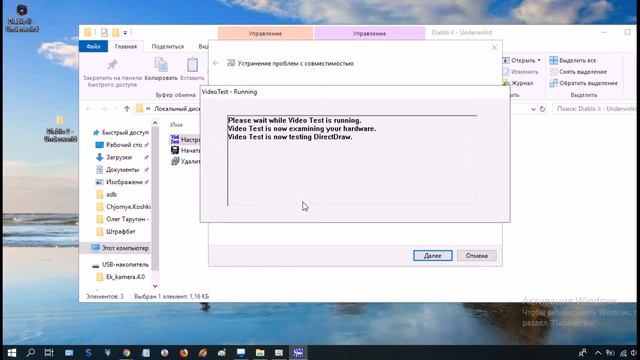Show hidden system tray icons
640x360 pixels.
pos(598,353)
